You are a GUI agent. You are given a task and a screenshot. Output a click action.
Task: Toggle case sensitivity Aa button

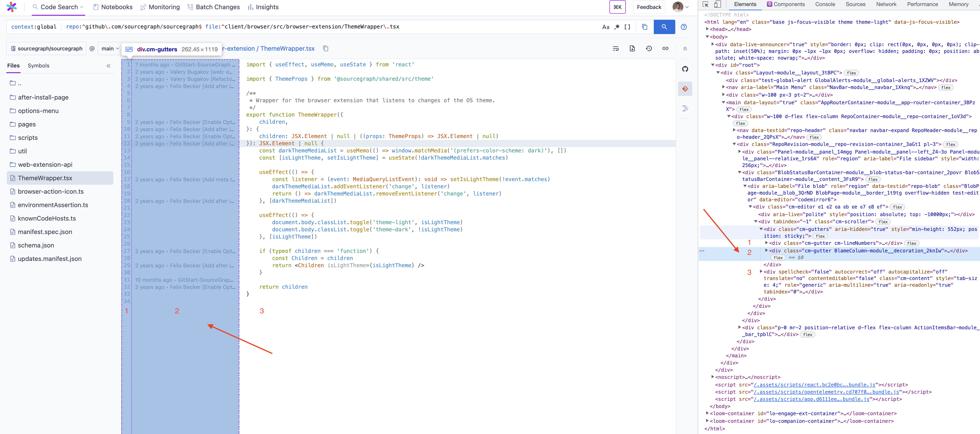(606, 27)
